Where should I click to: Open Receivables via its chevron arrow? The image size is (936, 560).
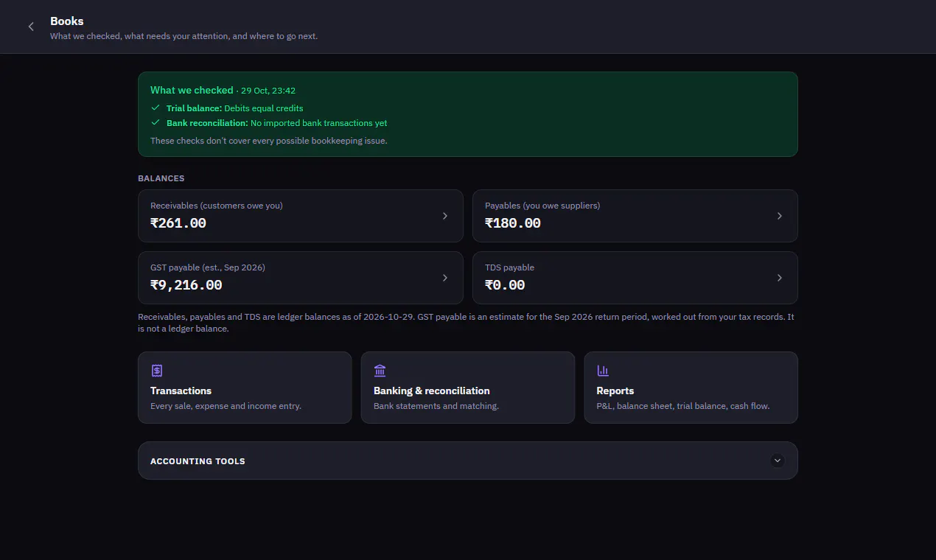click(444, 216)
